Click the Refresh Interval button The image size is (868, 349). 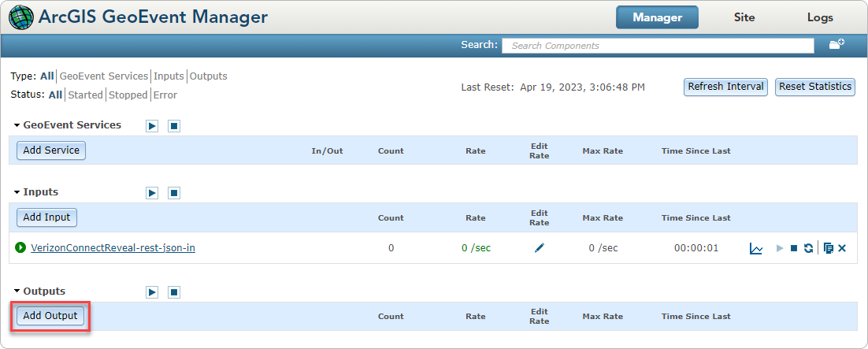click(725, 87)
